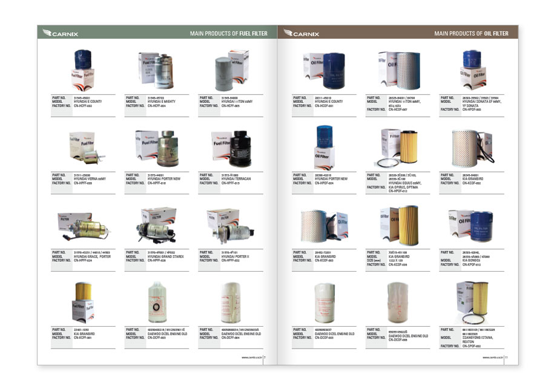Screen dimensions: 557x392
Task: Open the Daewoo fuel filter photo for CN-DCFF-004
Action: tap(231, 303)
